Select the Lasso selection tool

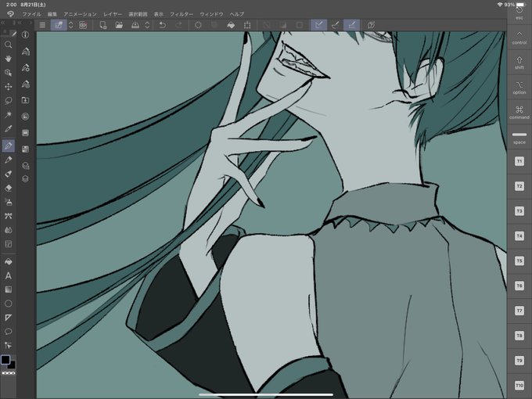(x=8, y=100)
